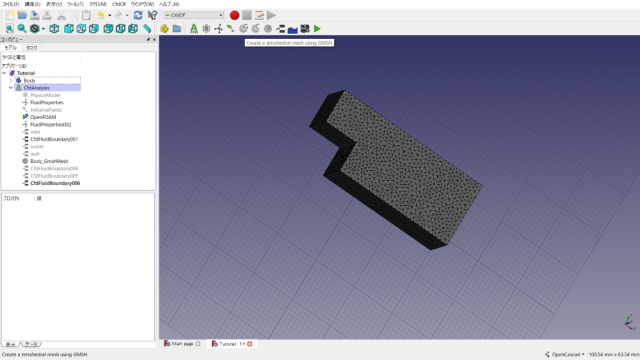The height and width of the screenshot is (360, 640).
Task: Collapse the CfdAnalysis tree node
Action: click(11, 88)
